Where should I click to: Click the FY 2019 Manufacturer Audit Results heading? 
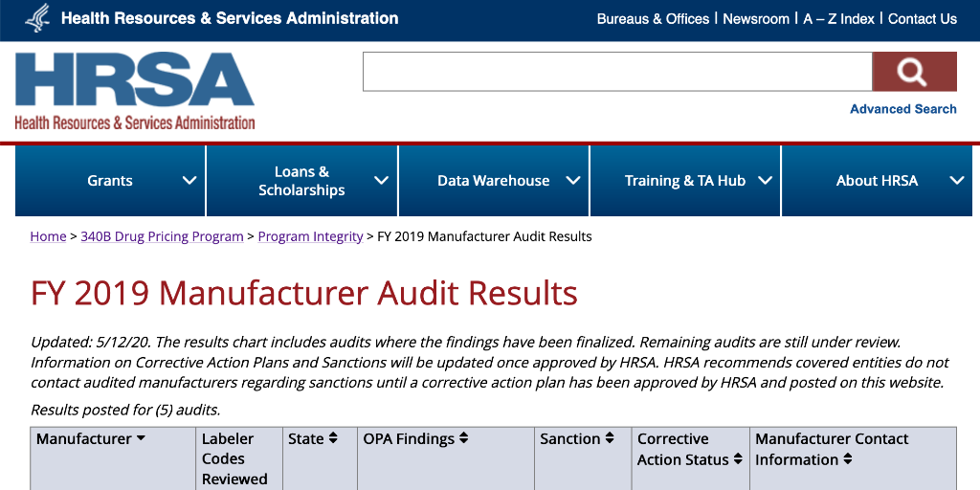(303, 293)
